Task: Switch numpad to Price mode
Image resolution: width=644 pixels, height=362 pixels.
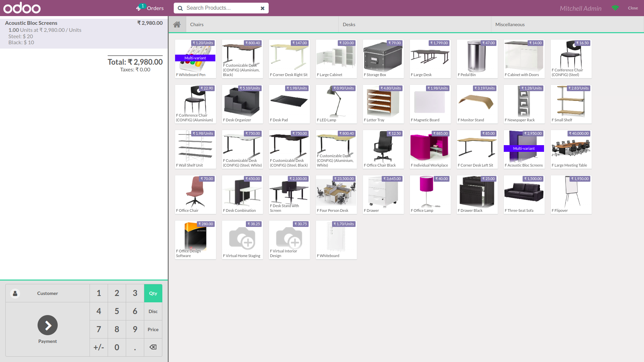Action: 153,329
